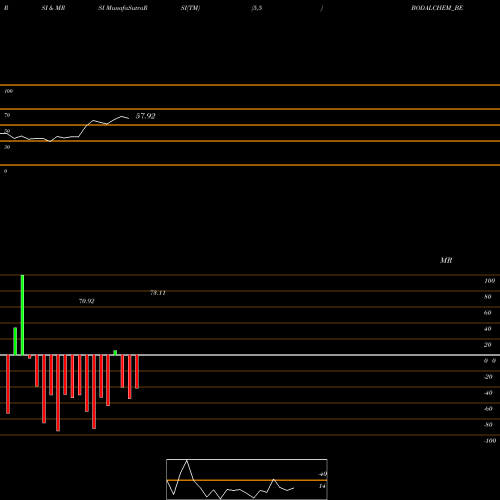Click the MunafaSutra RSI header text
The height and width of the screenshot is (500, 500).
tap(123, 8)
